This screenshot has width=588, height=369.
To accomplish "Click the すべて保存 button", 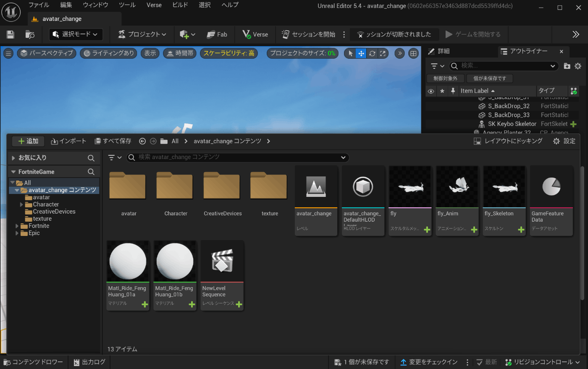I will [113, 141].
